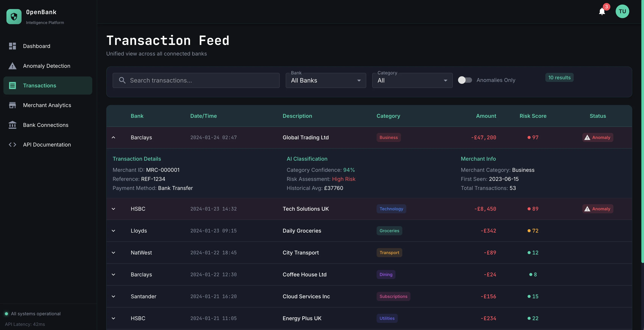Click the API Documentation code icon

tap(12, 145)
